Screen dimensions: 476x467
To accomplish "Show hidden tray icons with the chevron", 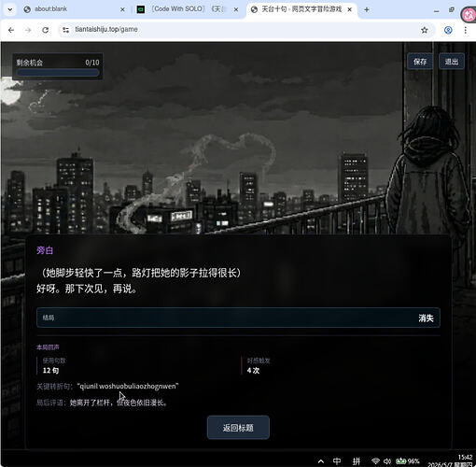I will (321, 461).
